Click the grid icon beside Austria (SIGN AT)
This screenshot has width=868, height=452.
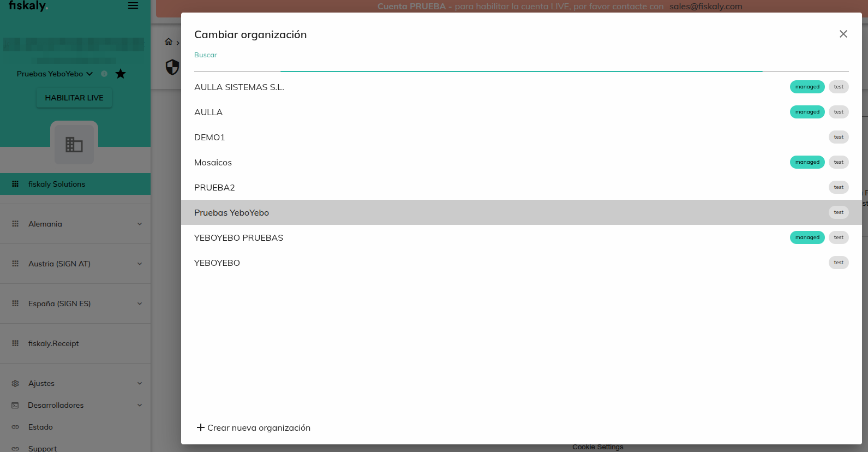coord(15,264)
